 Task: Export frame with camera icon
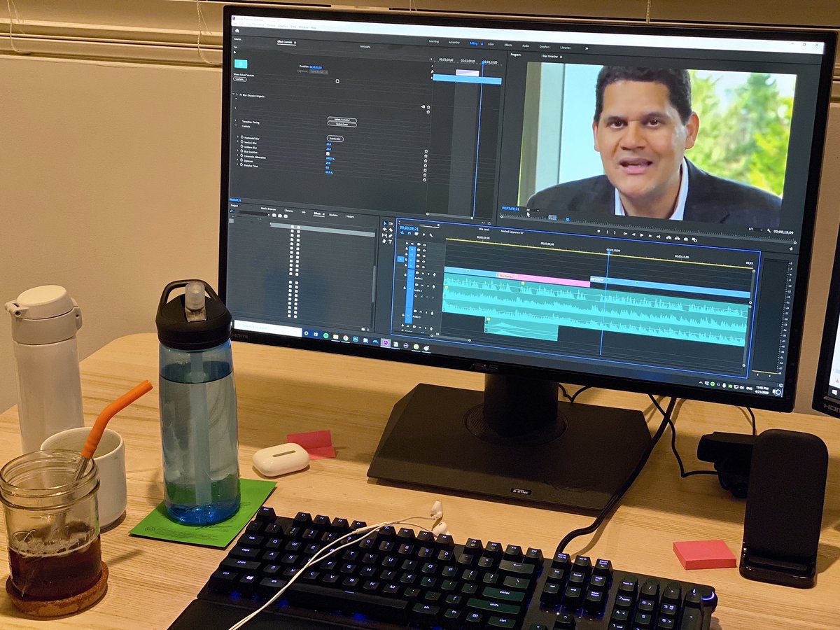[686, 239]
